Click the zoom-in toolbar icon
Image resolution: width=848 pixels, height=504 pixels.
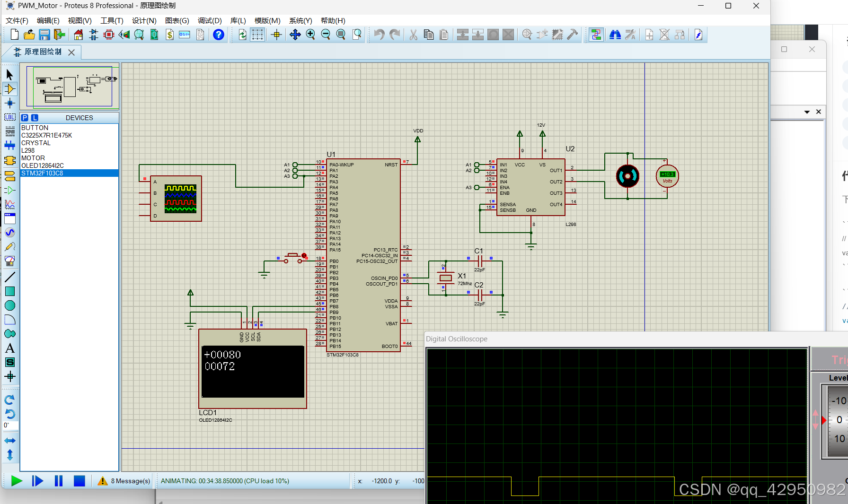click(310, 35)
